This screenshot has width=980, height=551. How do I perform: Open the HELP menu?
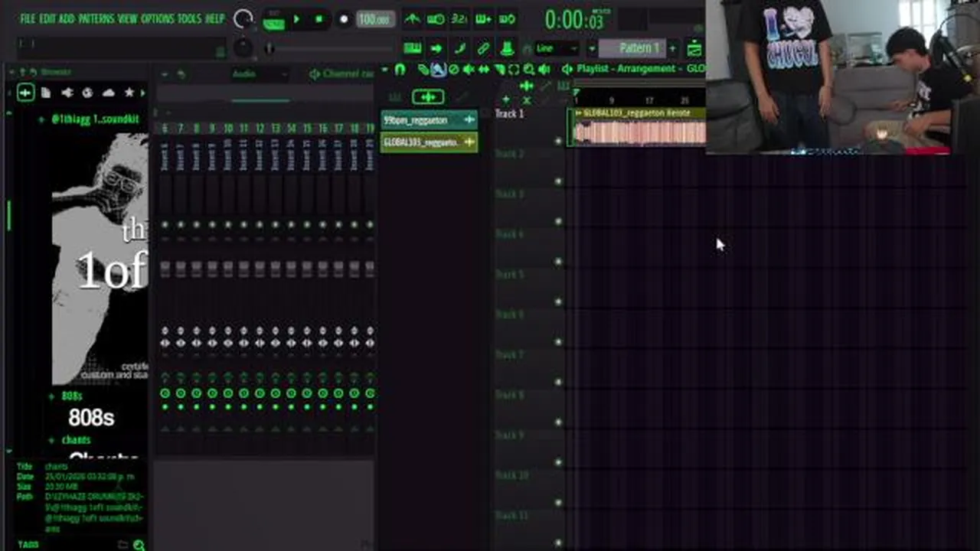214,18
